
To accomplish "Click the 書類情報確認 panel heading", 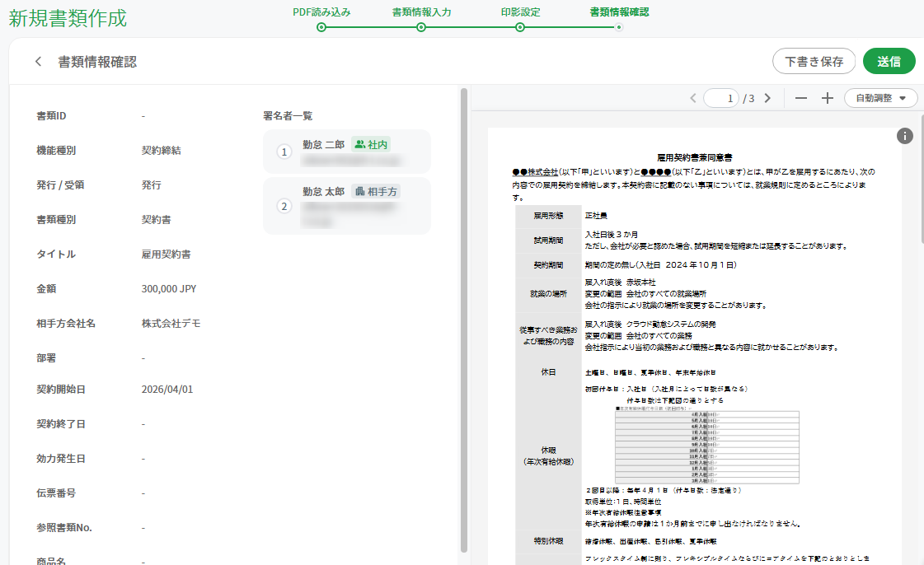I will [x=97, y=62].
